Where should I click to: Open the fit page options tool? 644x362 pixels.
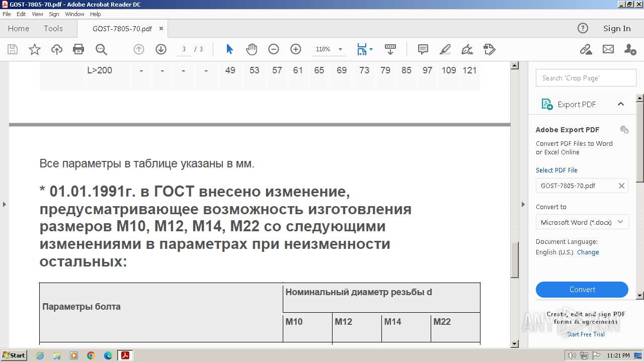(x=365, y=49)
